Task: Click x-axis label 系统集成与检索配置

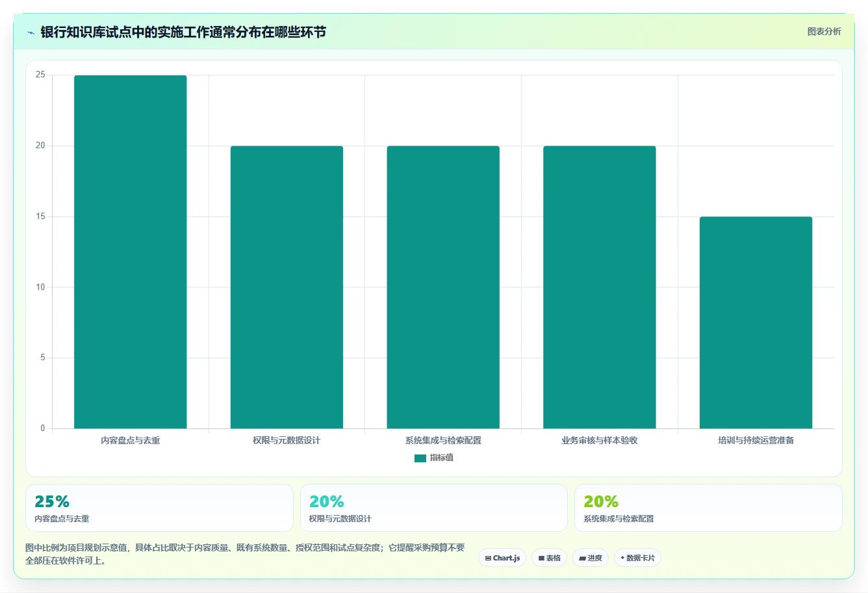Action: [x=443, y=440]
